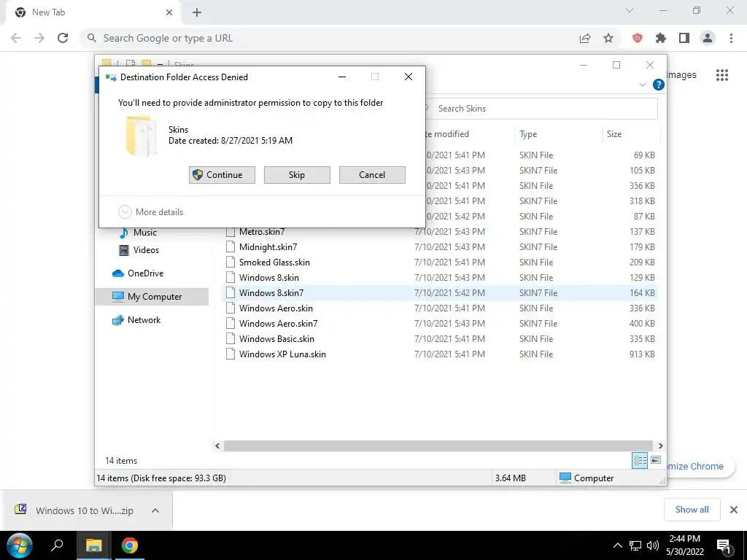
Task: Click the network tray icon
Action: click(x=635, y=545)
